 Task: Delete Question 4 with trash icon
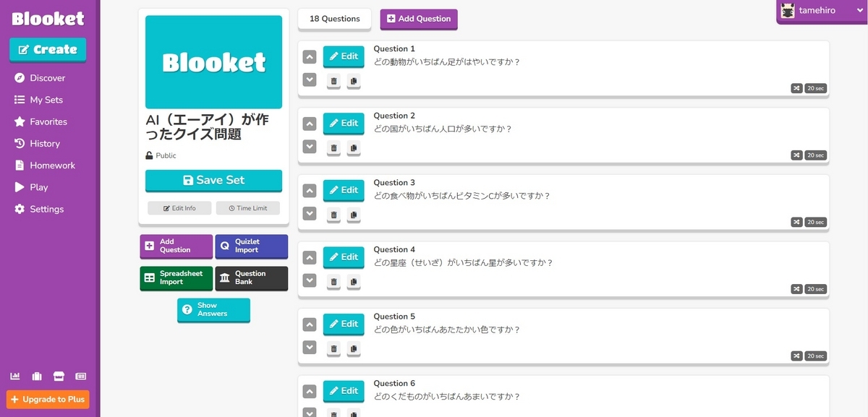333,282
